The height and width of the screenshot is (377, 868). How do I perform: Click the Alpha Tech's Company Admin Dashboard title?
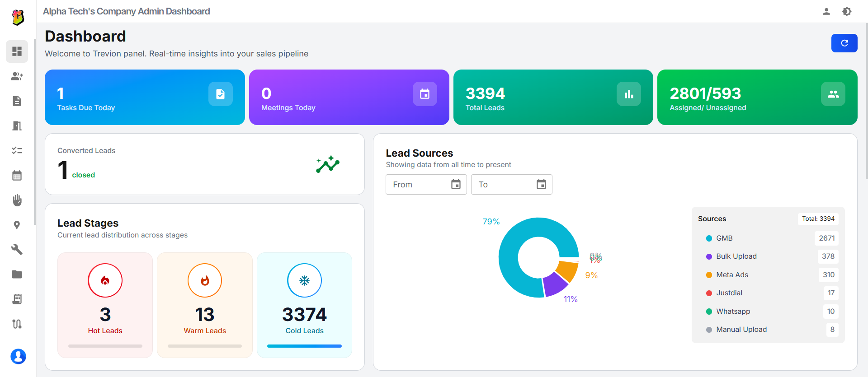(x=127, y=11)
